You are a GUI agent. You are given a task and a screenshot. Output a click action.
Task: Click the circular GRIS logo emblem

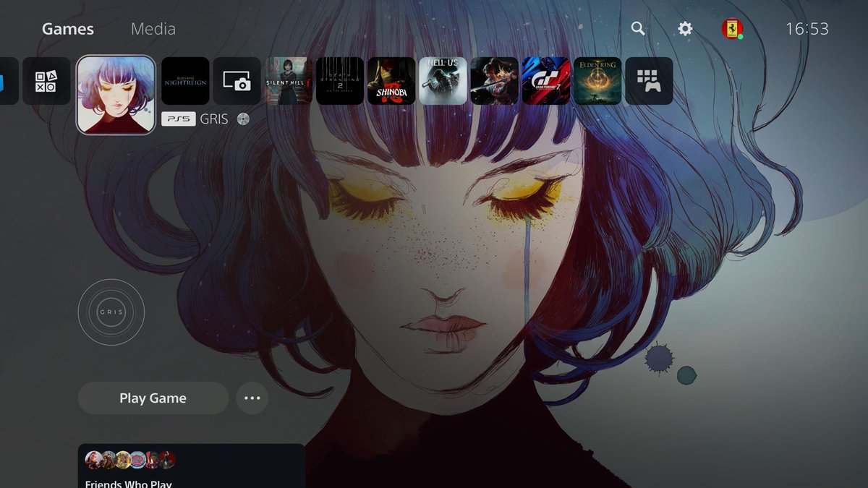click(111, 312)
